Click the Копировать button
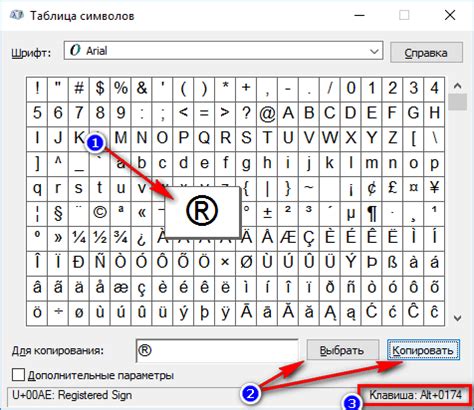Viewport: 474px width, 410px height. tap(423, 350)
